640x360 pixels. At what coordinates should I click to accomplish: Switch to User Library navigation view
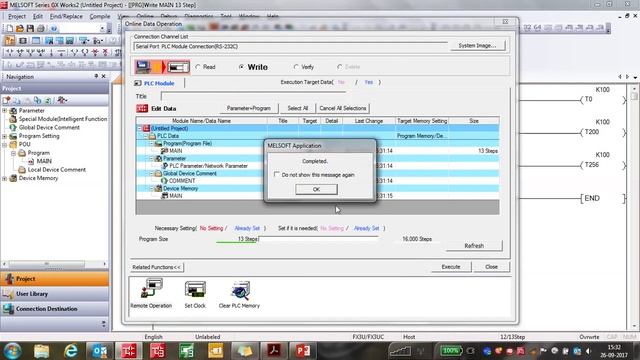tap(55, 294)
